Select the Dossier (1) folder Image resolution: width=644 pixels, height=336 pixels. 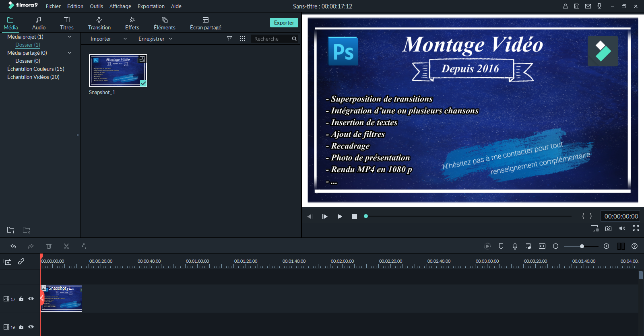coord(28,45)
